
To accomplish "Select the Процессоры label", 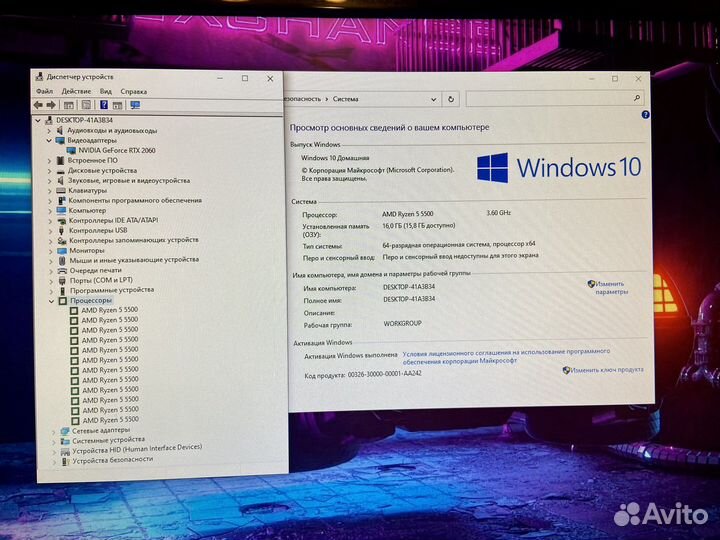I will point(91,301).
